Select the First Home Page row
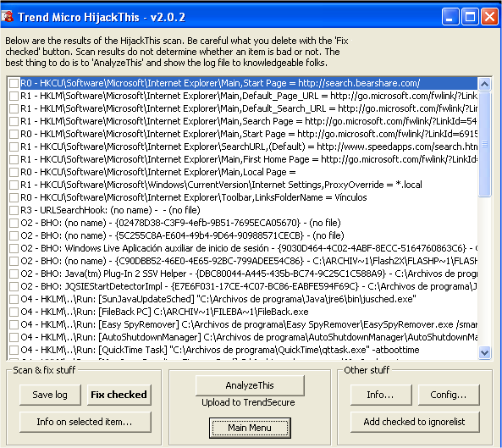Image resolution: width=502 pixels, height=448 pixels. (248, 159)
